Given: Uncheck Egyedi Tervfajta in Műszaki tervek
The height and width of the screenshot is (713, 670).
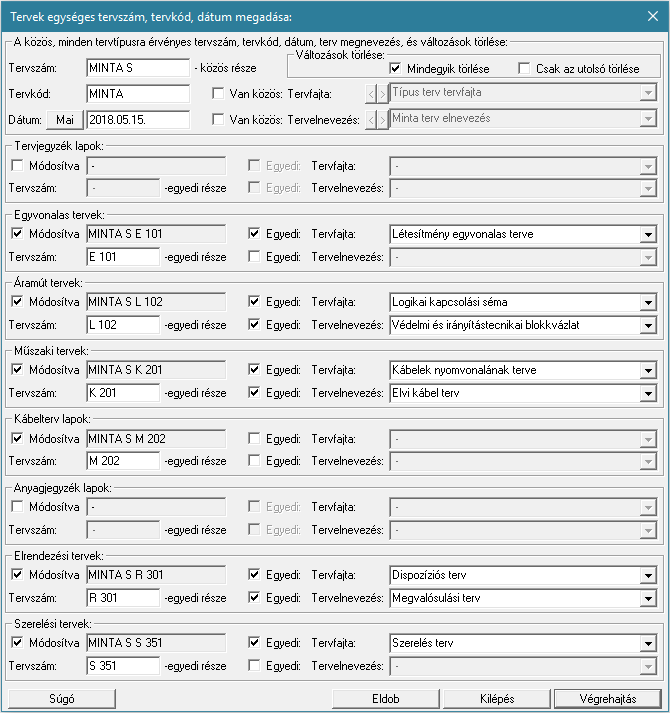Looking at the screenshot, I should [254, 370].
